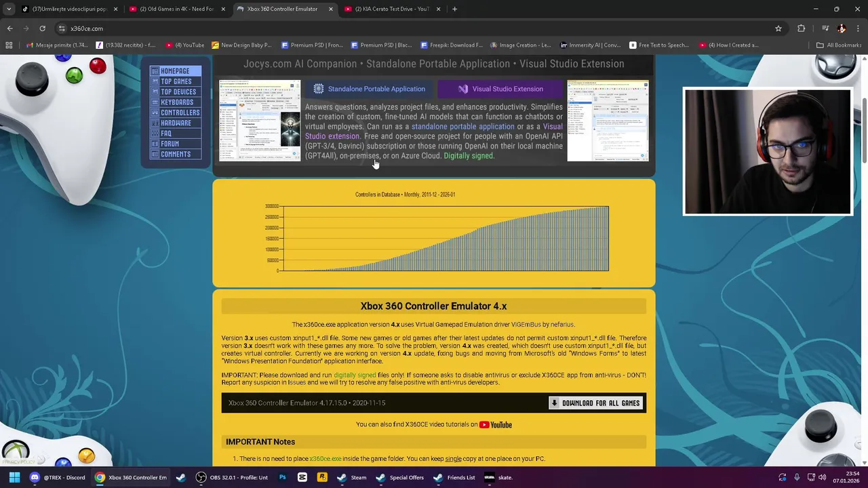Open Photoshop from the taskbar
Screen dimensions: 868x488
point(283,477)
